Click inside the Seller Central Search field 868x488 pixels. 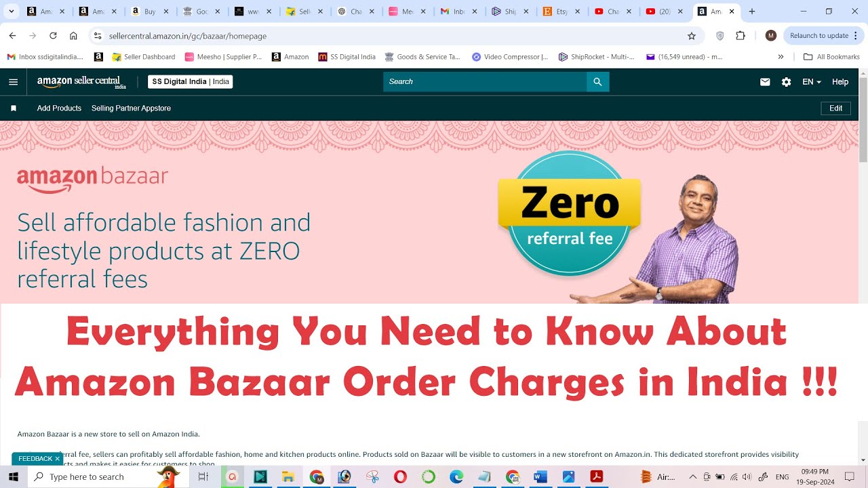point(484,82)
